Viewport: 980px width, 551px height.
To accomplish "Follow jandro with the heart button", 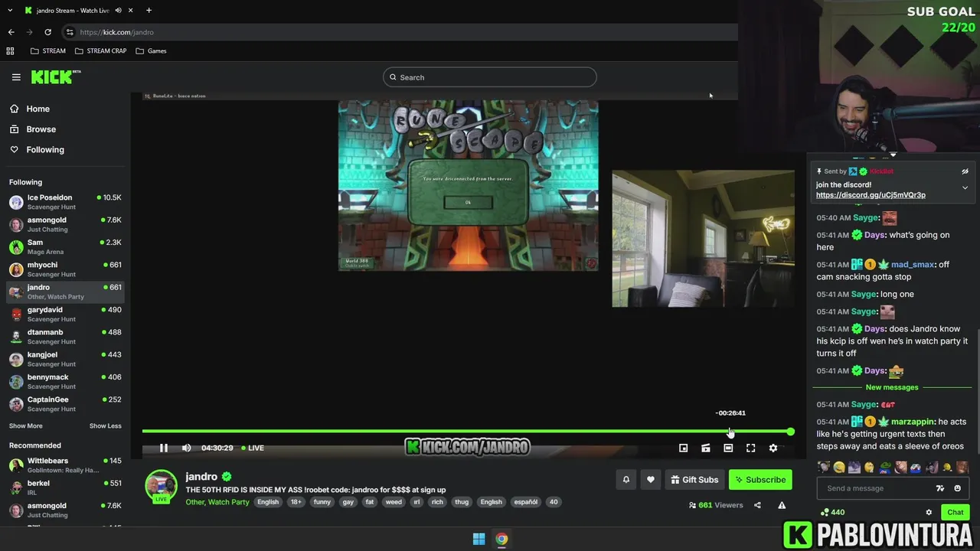I will coord(651,480).
